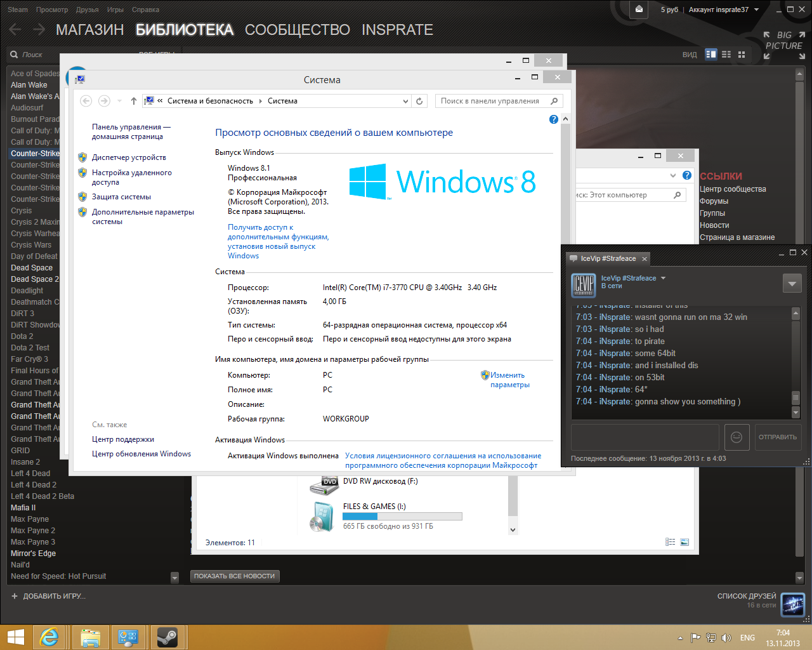Open help in Explorer window behind
This screenshot has width=812, height=650.
click(687, 175)
